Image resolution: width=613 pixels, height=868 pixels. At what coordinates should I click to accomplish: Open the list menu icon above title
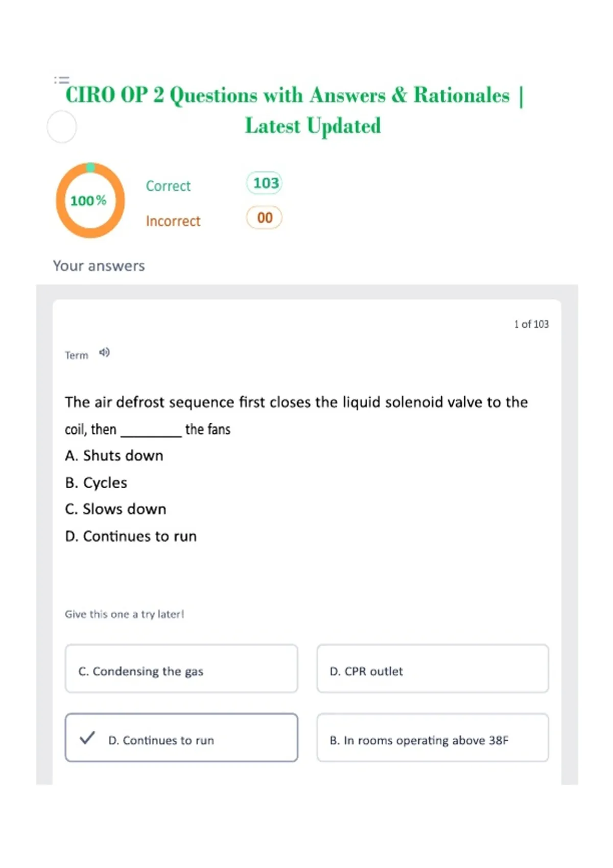pyautogui.click(x=62, y=80)
